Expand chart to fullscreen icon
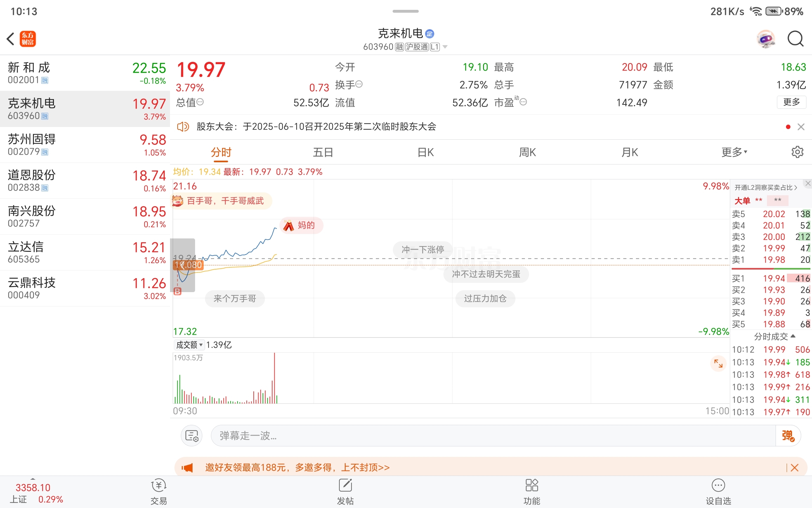The image size is (812, 508). 718,363
